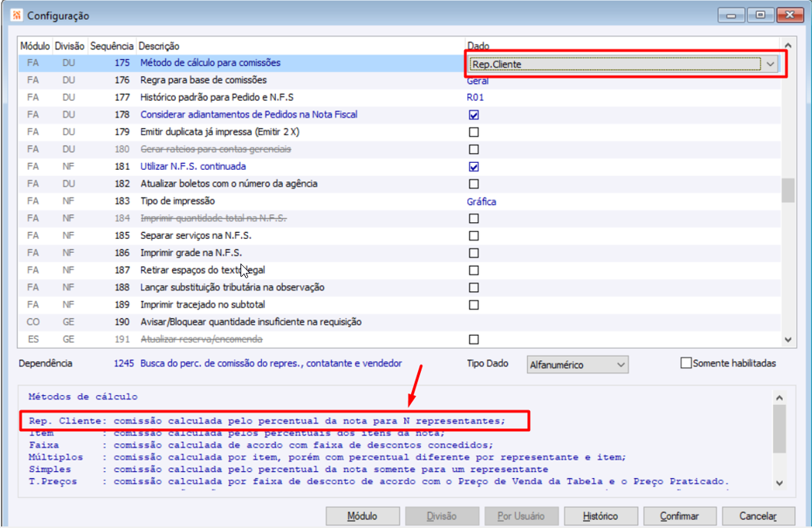Enable Separar serviços na N.F.S. checkbox

click(x=473, y=236)
